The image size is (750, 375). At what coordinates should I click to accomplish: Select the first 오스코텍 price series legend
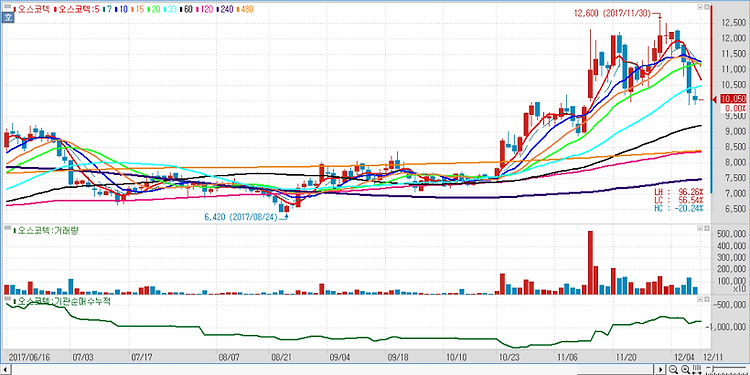pos(33,9)
